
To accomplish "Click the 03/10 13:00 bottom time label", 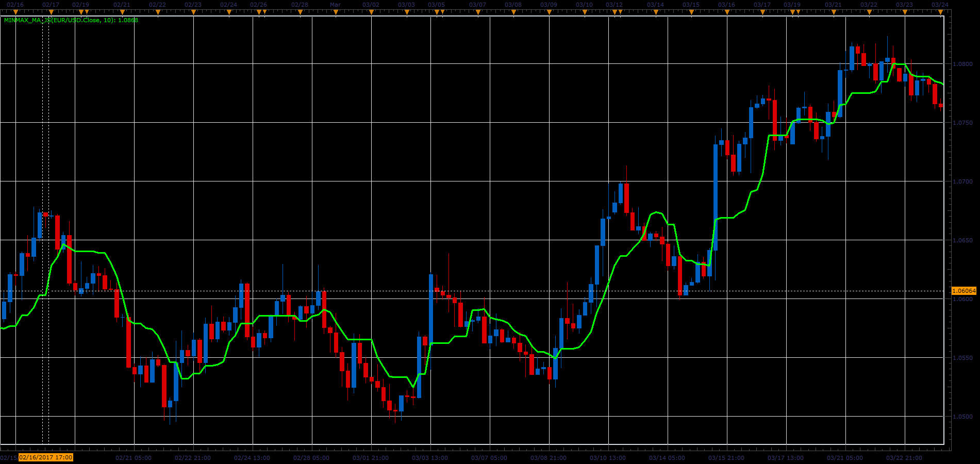I will 608,458.
